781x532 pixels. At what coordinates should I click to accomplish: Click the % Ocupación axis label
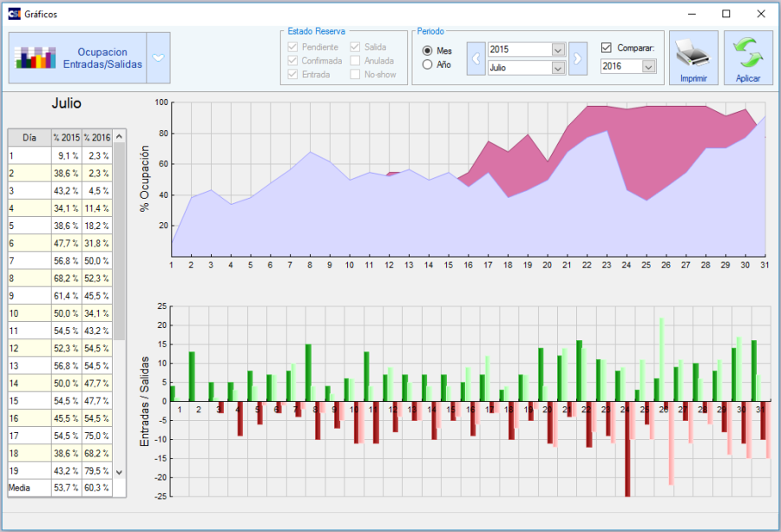[x=144, y=179]
